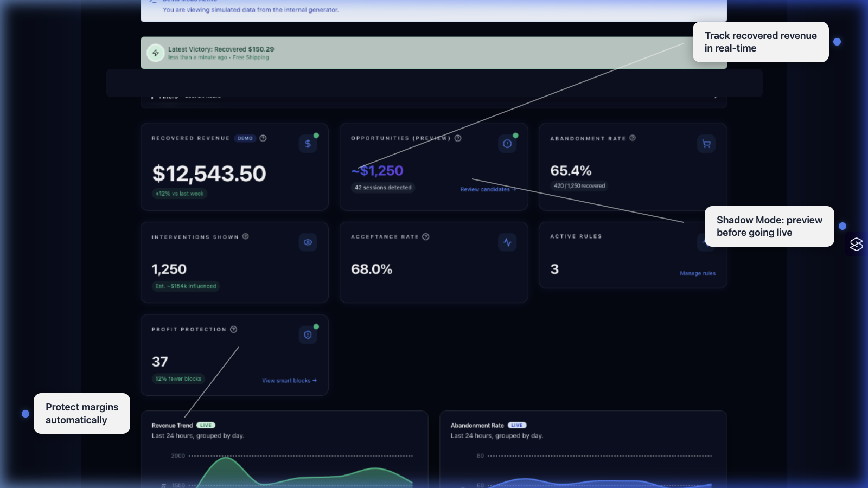Click the dollar sign icon on Recovered Revenue card
Image resolution: width=868 pixels, height=488 pixels.
tap(308, 144)
